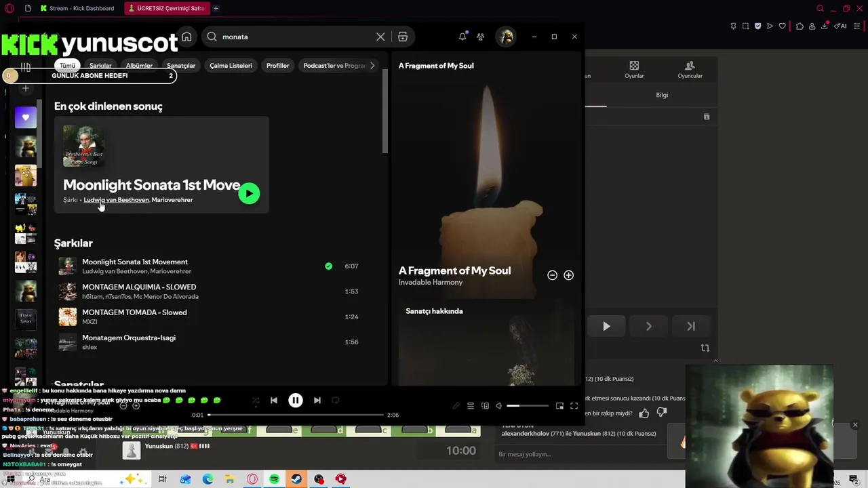Expand more filter chips with right chevron
The width and height of the screenshot is (868, 488).
pos(372,66)
